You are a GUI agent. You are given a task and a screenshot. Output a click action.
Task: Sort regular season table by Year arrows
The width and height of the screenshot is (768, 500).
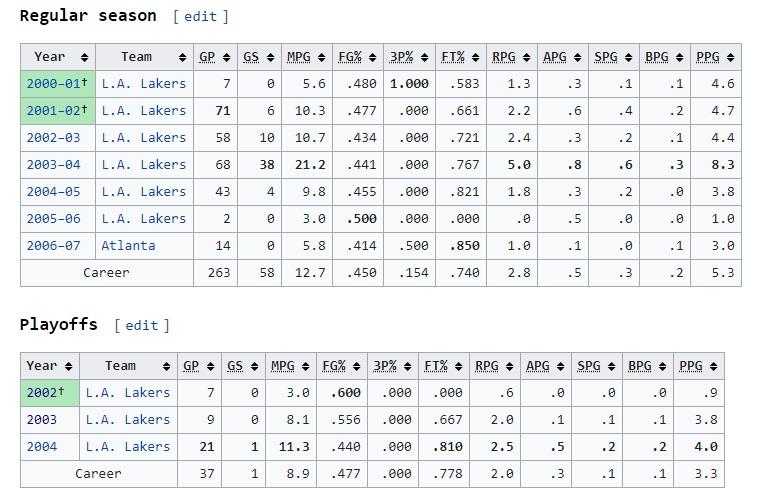84,57
